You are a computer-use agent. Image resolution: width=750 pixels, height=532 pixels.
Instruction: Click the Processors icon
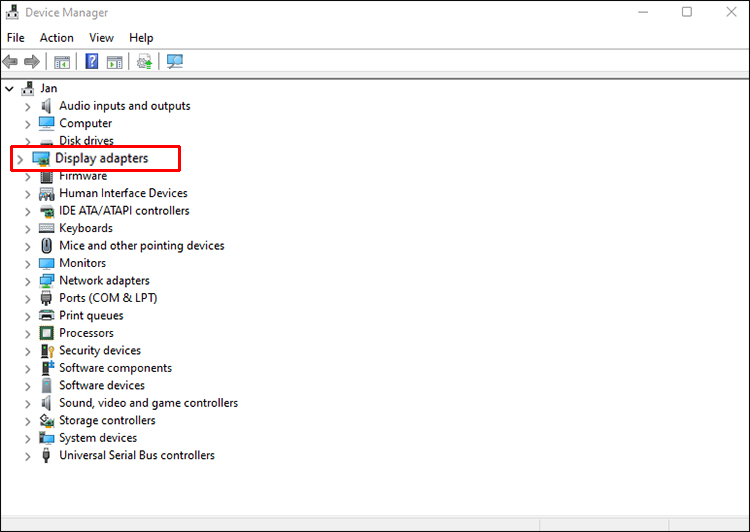(x=46, y=333)
